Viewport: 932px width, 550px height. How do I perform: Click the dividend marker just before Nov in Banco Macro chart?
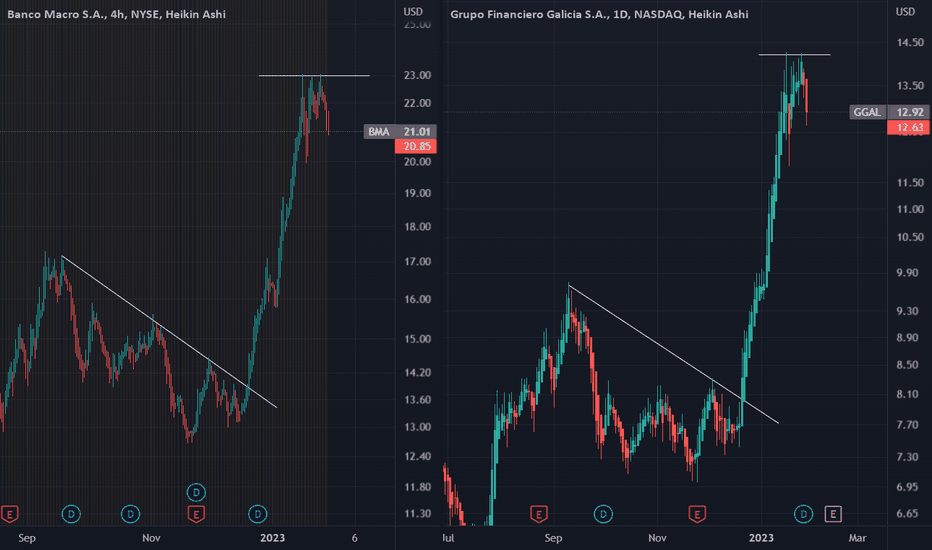[x=130, y=514]
